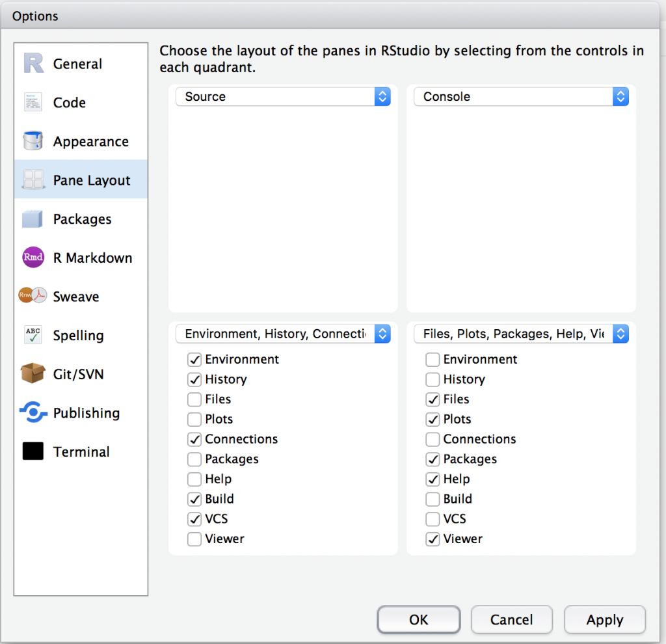Uncheck Connections in bottom-left quadrant
This screenshot has height=644, width=666.
coord(194,440)
